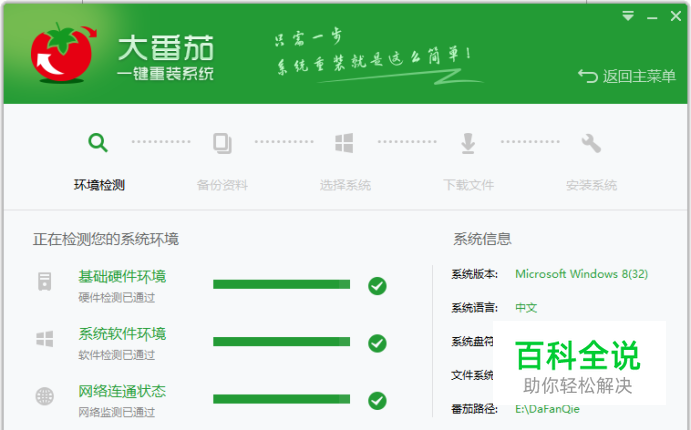691x430 pixels.
Task: Select the magnifier environment check icon
Action: (x=98, y=143)
